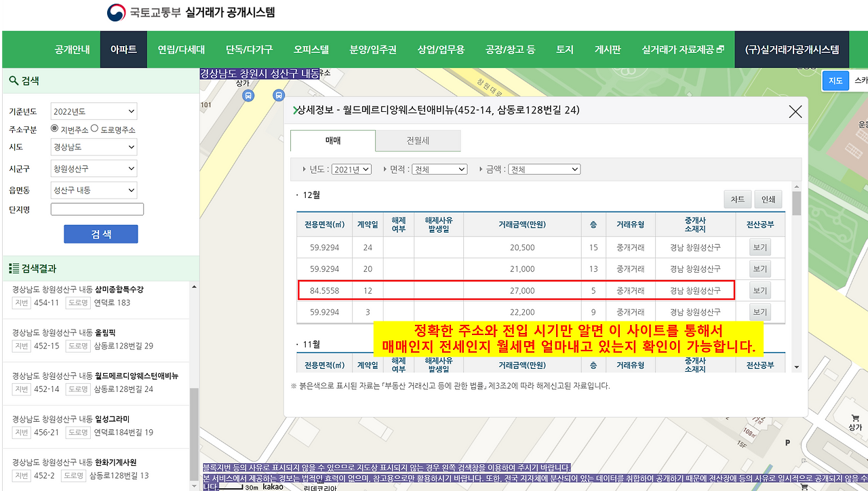Click the blue 검색 button
The image size is (868, 491).
point(101,234)
